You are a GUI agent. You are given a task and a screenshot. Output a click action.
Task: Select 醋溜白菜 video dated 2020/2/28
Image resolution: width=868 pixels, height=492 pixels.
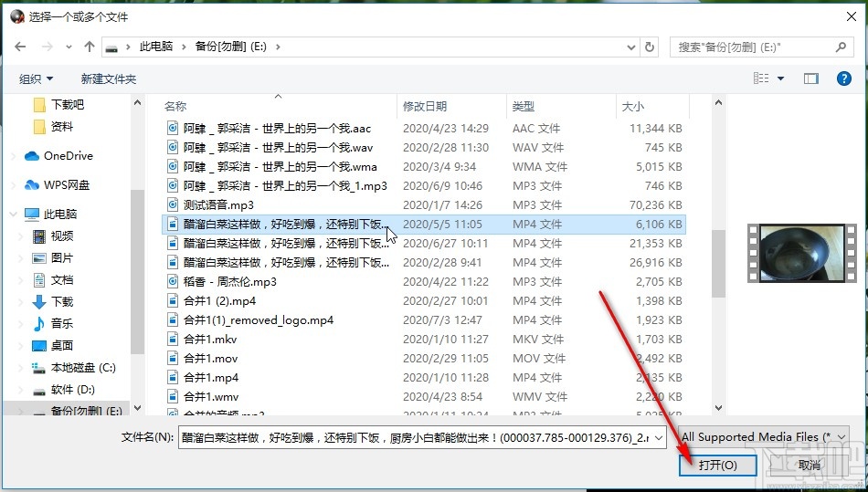click(x=424, y=263)
